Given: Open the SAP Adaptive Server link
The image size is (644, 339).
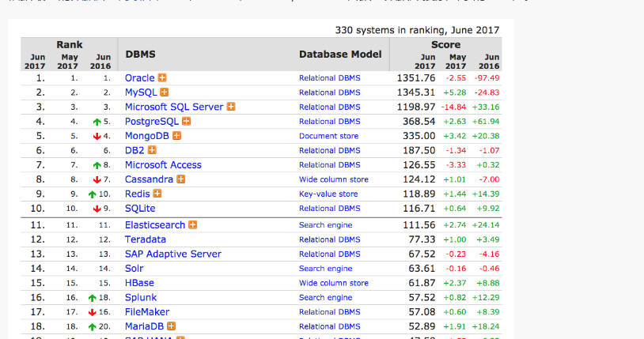Looking at the screenshot, I should 173,254.
